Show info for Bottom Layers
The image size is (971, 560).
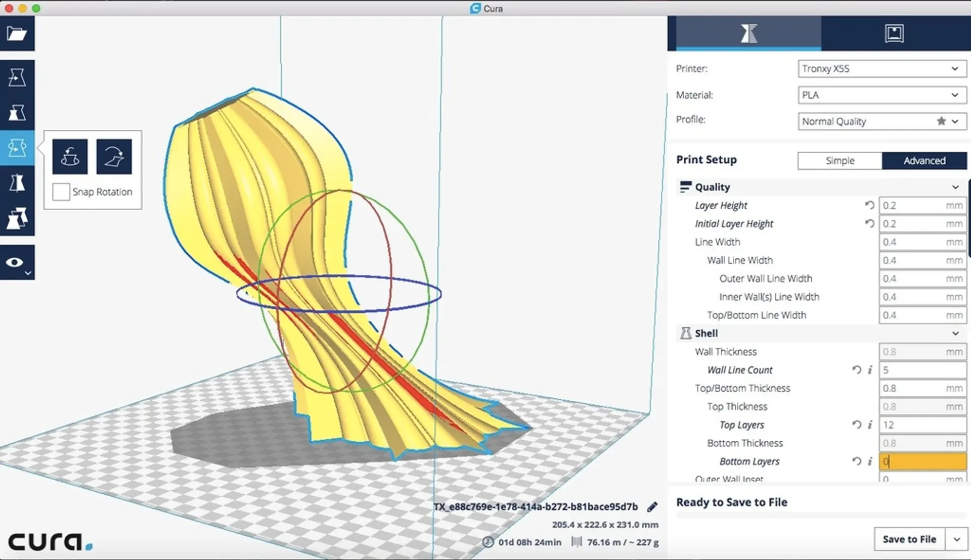[x=870, y=461]
